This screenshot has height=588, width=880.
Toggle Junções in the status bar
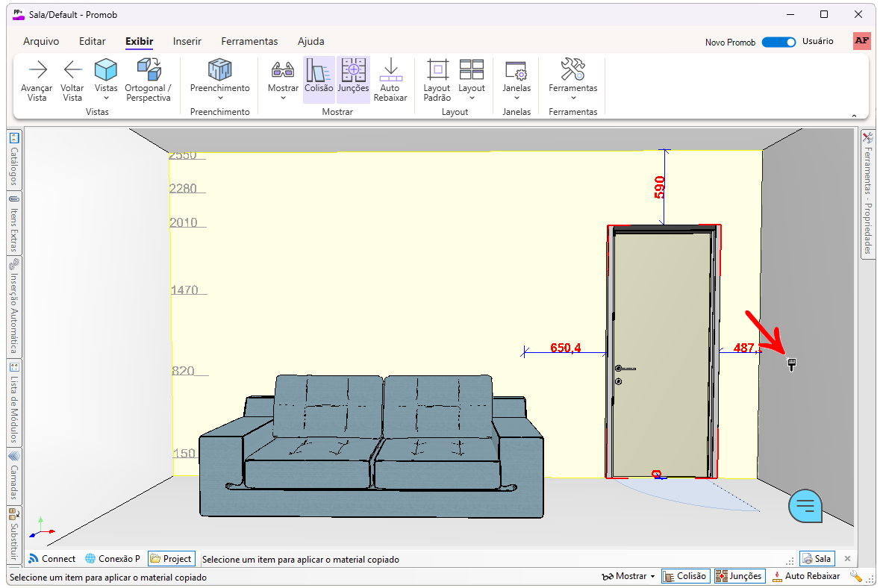click(738, 576)
